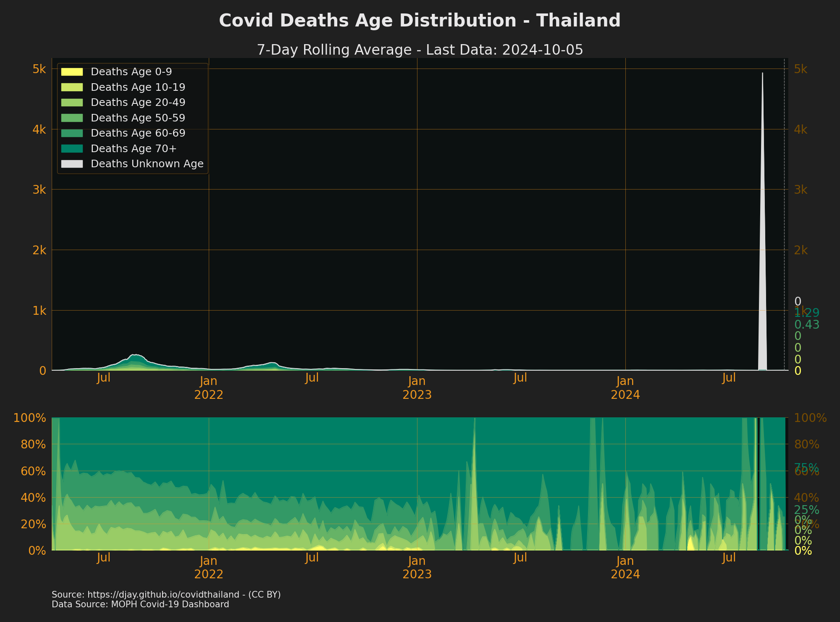The width and height of the screenshot is (840, 622).
Task: Click the Deaths Age 20-49 legend color swatch
Action: [72, 103]
